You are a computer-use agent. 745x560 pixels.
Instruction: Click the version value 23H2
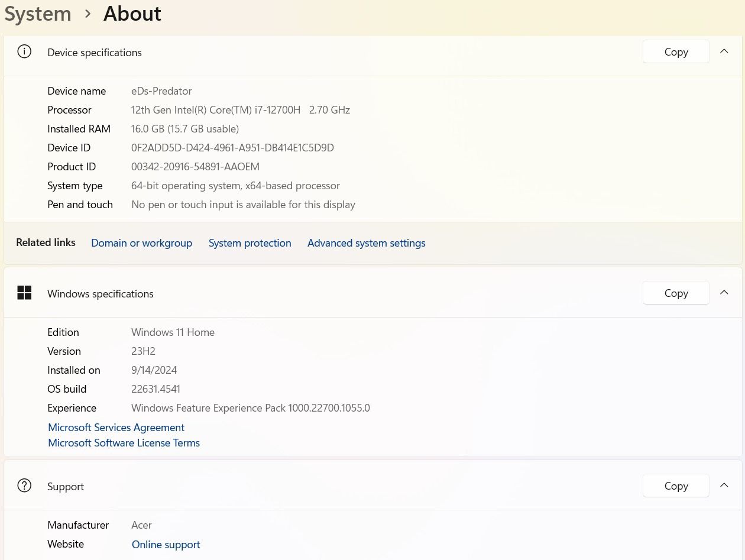143,351
